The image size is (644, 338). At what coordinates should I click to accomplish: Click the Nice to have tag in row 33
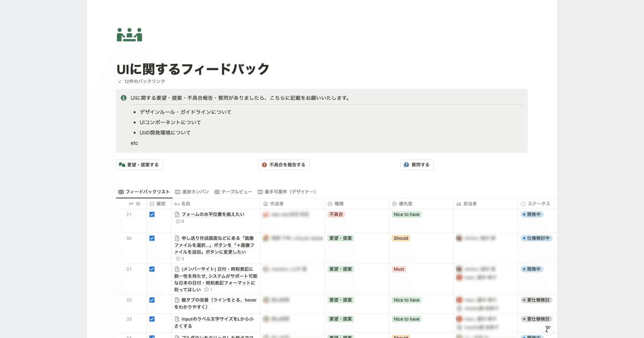coord(406,319)
